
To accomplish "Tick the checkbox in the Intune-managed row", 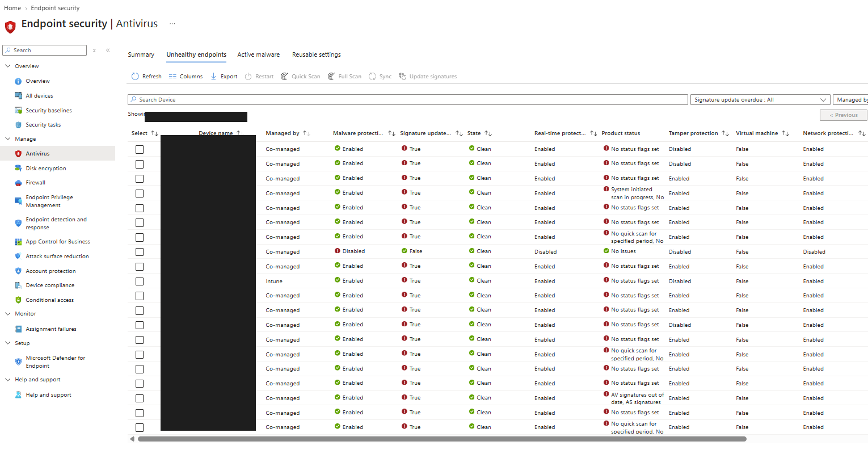I will (140, 281).
